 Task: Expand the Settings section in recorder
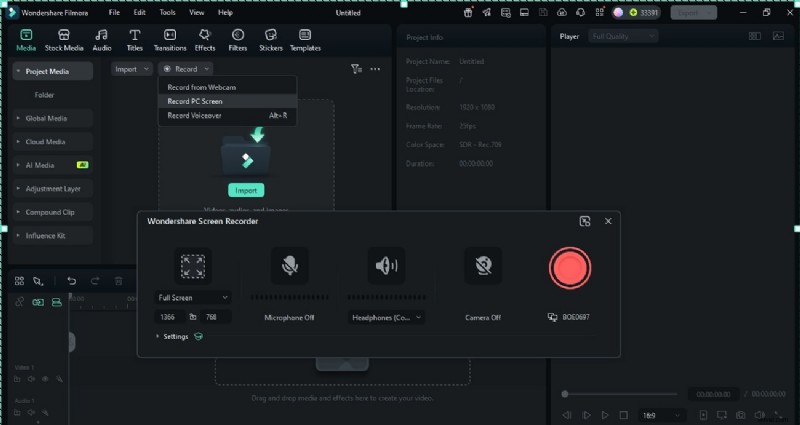[x=174, y=337]
